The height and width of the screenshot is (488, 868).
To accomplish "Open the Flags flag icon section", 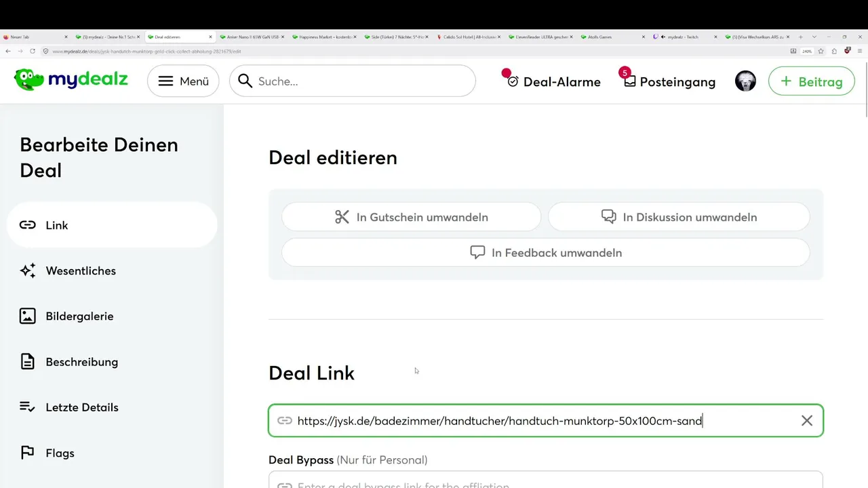I will click(x=28, y=453).
